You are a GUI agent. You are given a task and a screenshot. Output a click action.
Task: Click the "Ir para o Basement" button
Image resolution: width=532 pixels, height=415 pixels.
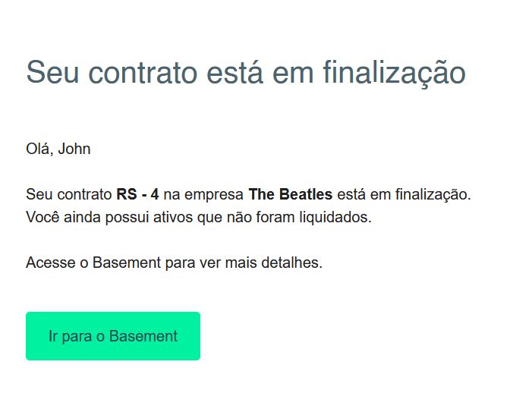click(113, 336)
